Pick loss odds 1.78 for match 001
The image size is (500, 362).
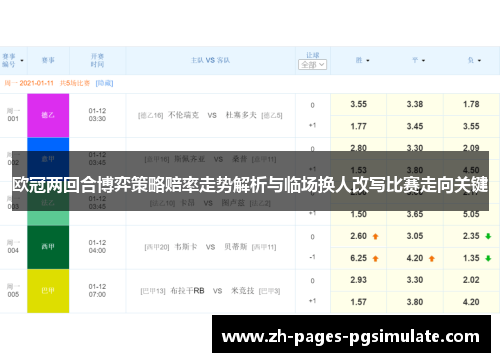point(471,105)
